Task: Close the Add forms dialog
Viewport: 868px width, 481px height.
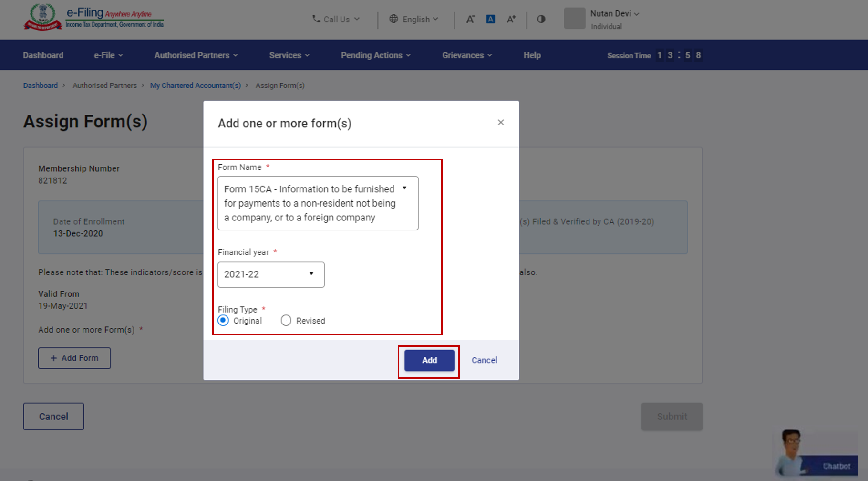Action: (x=501, y=123)
